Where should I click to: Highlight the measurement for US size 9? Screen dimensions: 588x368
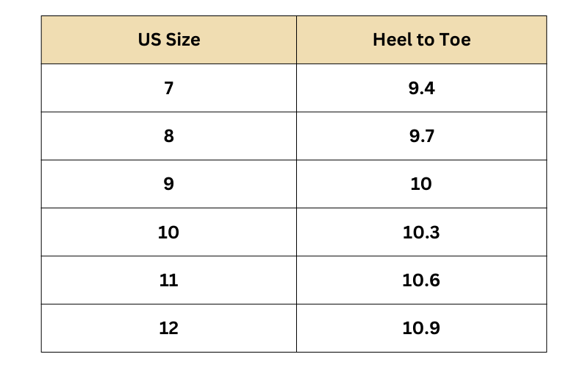point(421,184)
